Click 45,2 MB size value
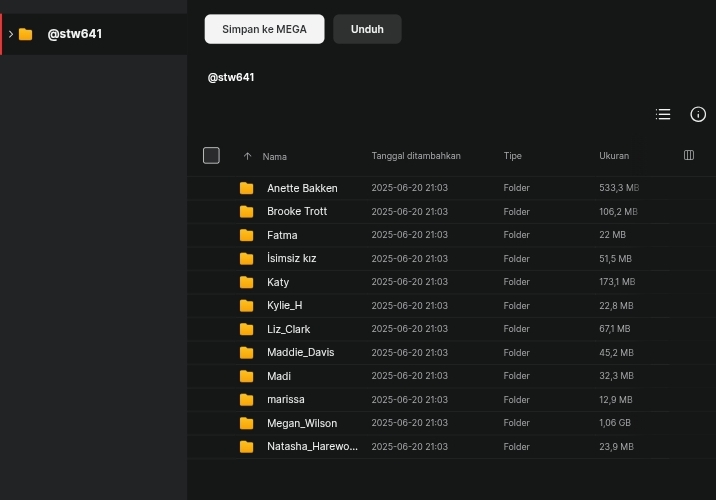Viewport: 716px width, 500px height. pos(616,353)
